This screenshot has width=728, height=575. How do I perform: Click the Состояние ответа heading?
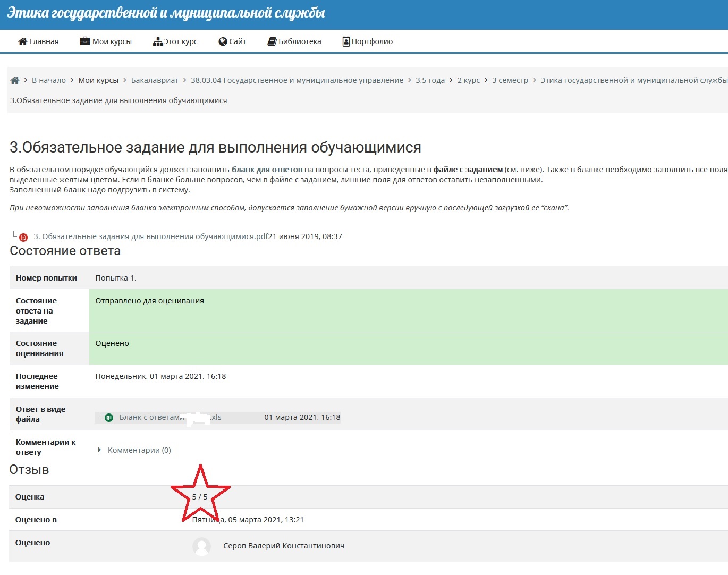click(x=65, y=251)
